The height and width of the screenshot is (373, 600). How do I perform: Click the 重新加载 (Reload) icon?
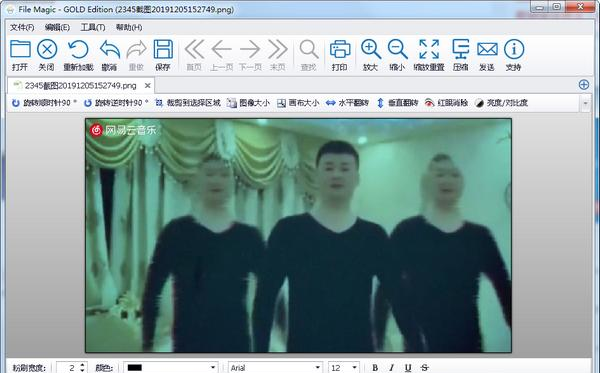tap(78, 49)
